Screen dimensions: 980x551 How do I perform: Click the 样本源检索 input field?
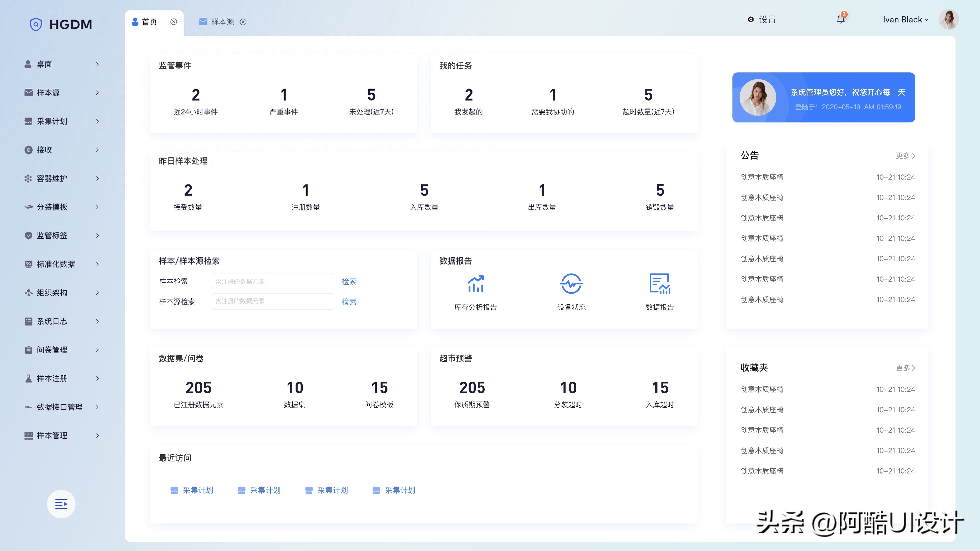click(x=273, y=301)
